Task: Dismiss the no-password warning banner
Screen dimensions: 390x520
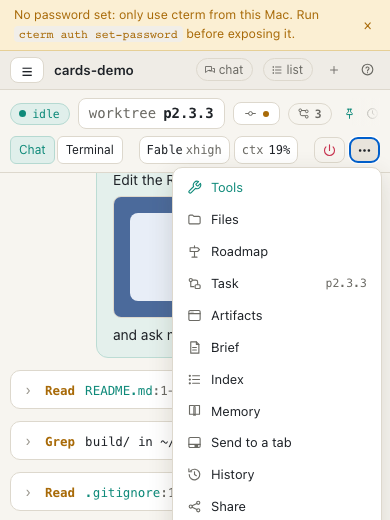Action: click(x=367, y=26)
